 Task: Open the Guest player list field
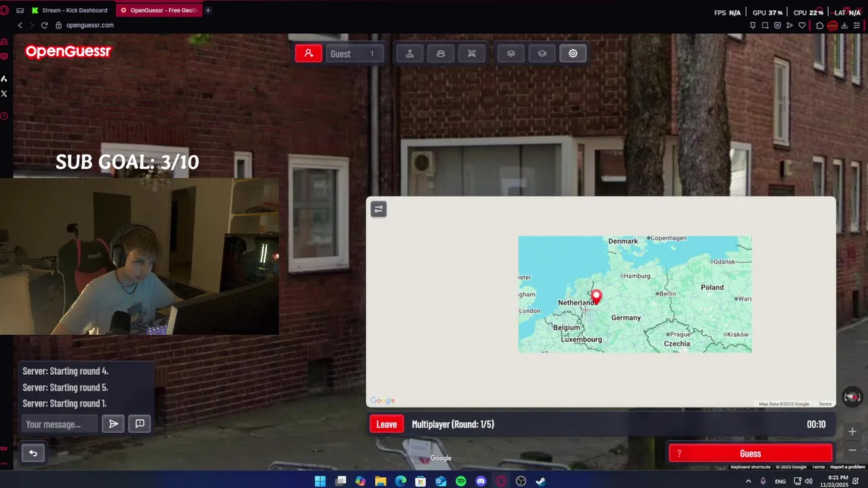[354, 54]
